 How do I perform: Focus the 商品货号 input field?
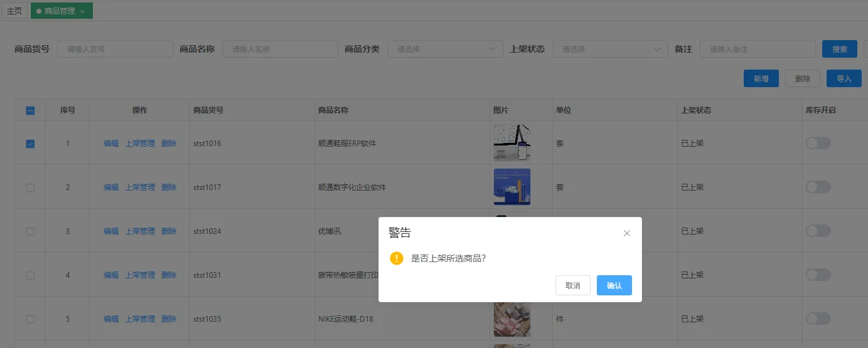[115, 49]
